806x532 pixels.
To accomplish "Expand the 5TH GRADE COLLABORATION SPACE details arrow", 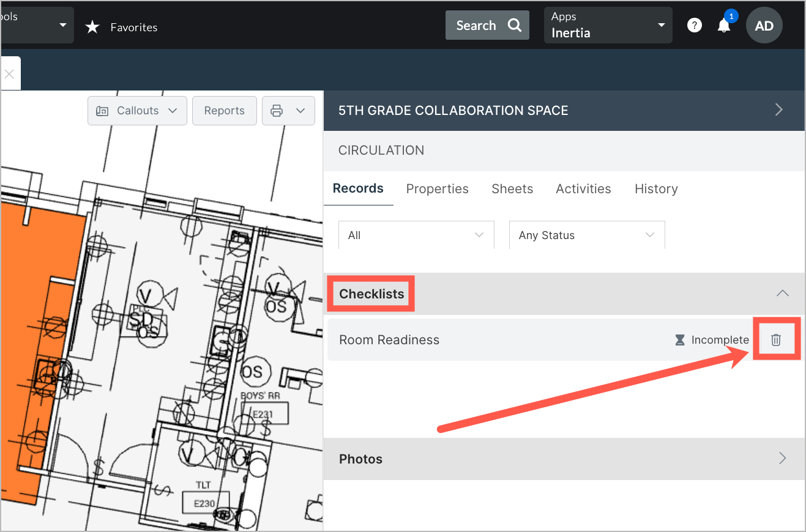I will (x=778, y=110).
